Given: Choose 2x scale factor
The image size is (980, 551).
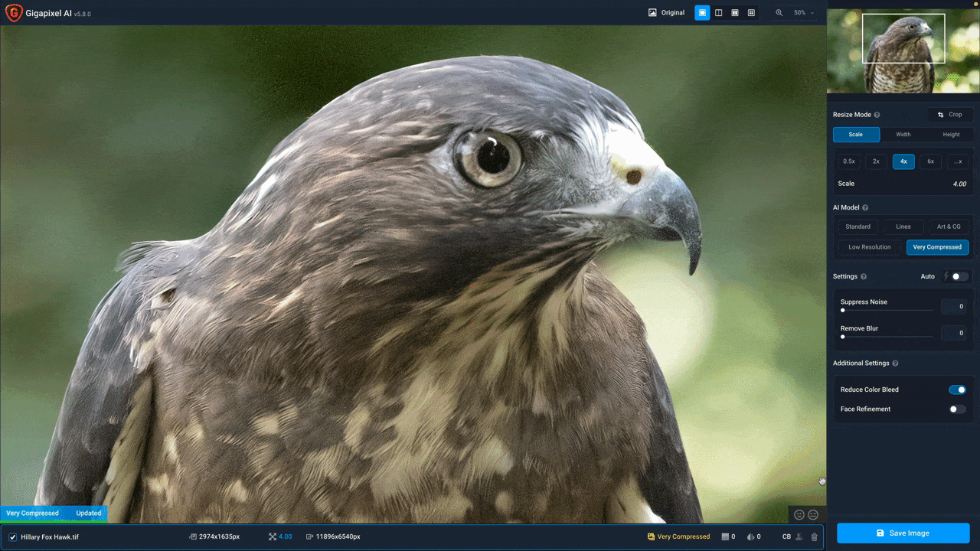Looking at the screenshot, I should tap(876, 161).
